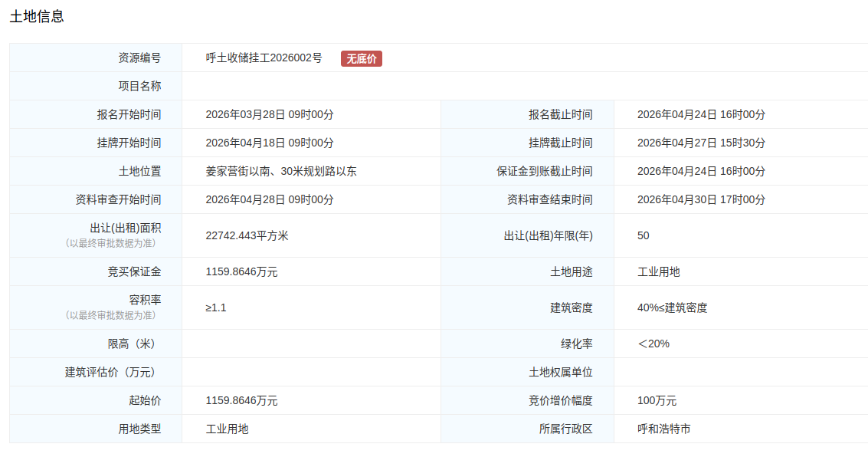This screenshot has height=457, width=868.
Task: Click the 所属行政区 value 呼和浩特市
Action: 663,429
